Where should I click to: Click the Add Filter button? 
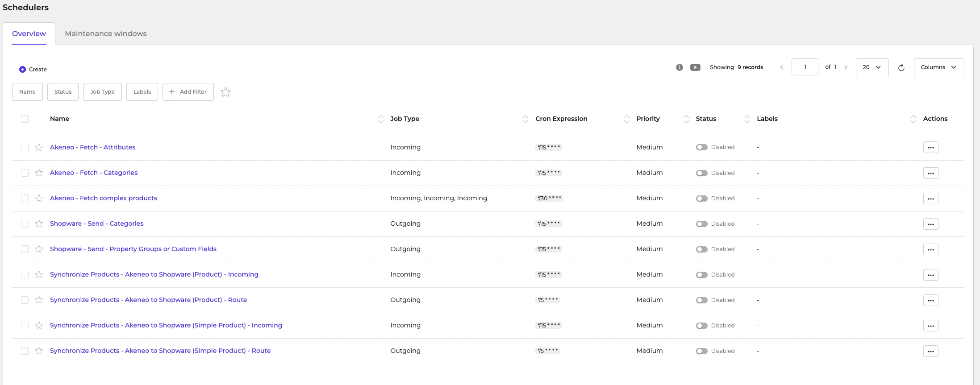click(188, 92)
